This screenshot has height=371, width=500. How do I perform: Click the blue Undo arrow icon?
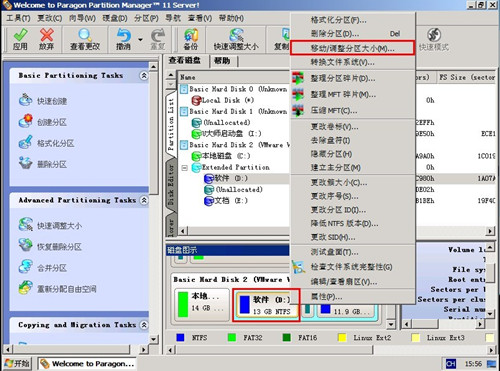point(123,35)
